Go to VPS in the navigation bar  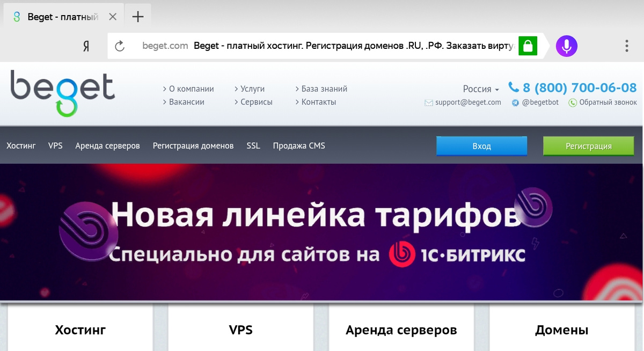55,145
